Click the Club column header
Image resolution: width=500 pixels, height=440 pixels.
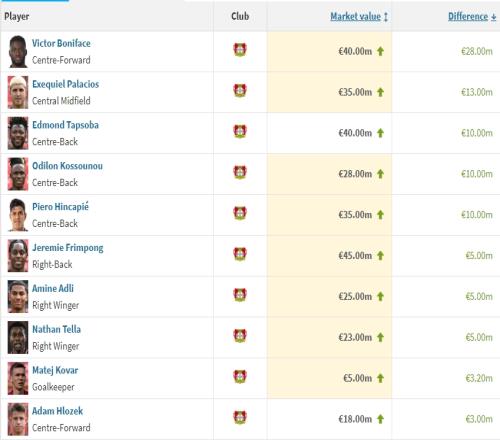click(x=240, y=16)
